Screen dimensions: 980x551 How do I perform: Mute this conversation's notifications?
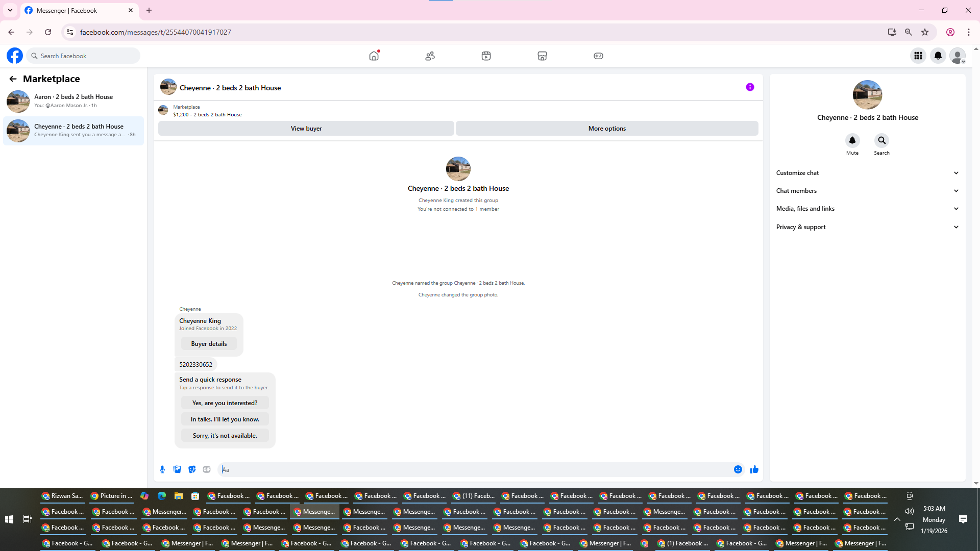pos(852,141)
